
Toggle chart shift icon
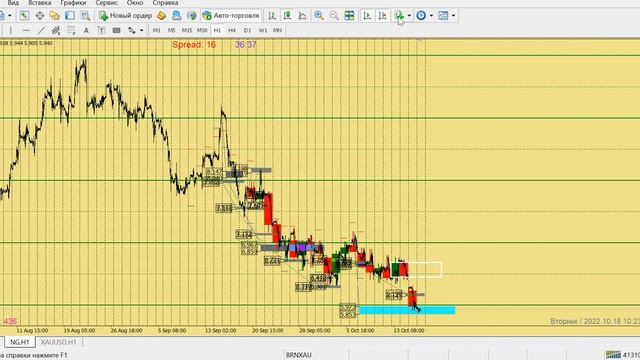[382, 16]
